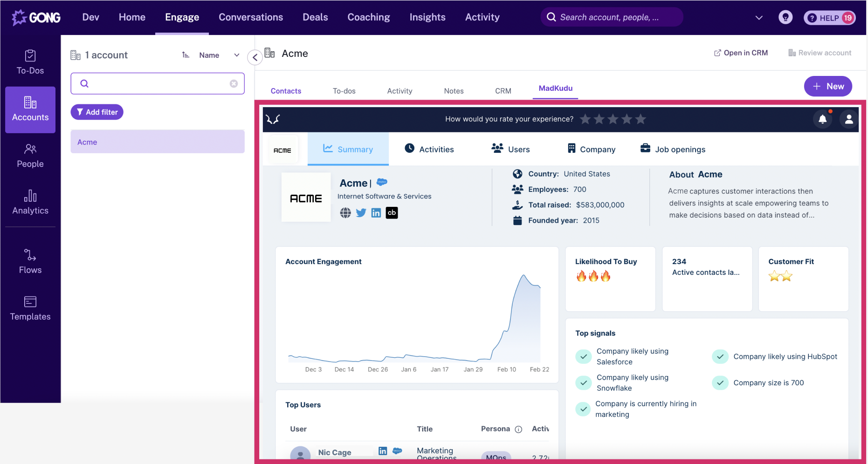Viewport: 868px width, 464px height.
Task: Clear the account search field
Action: [234, 83]
